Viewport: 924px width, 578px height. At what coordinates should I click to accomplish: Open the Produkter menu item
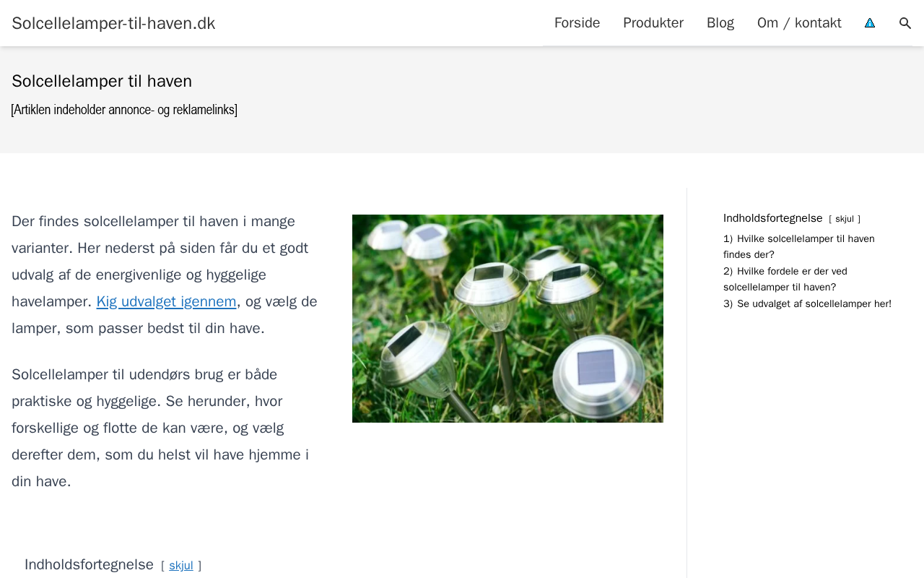click(x=653, y=23)
